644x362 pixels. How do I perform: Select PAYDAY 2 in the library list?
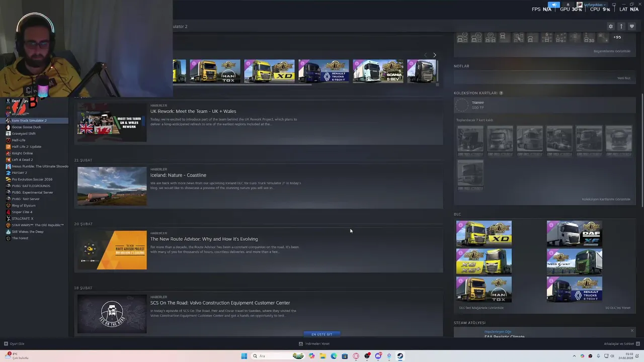[x=19, y=173]
